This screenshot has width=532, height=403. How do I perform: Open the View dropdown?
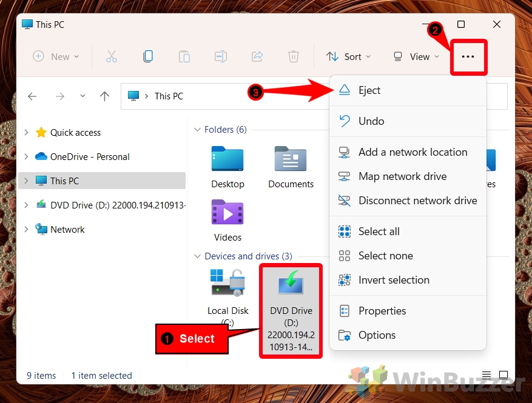[417, 56]
